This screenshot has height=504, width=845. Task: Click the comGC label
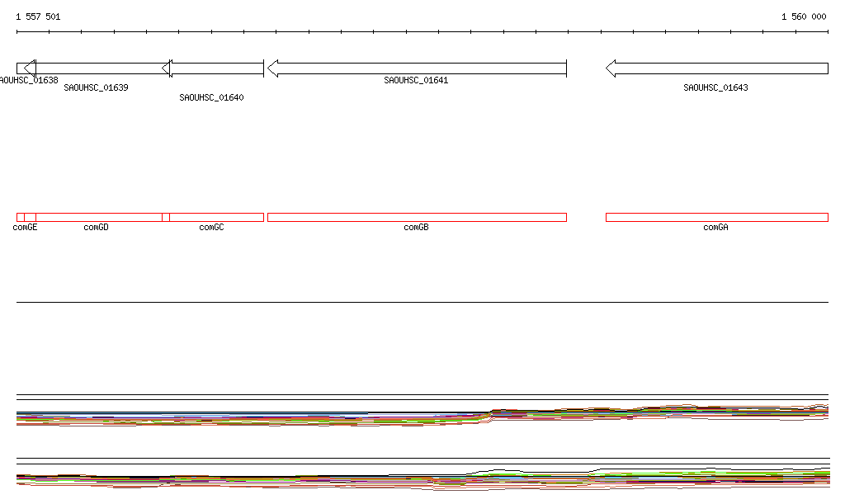pyautogui.click(x=211, y=227)
